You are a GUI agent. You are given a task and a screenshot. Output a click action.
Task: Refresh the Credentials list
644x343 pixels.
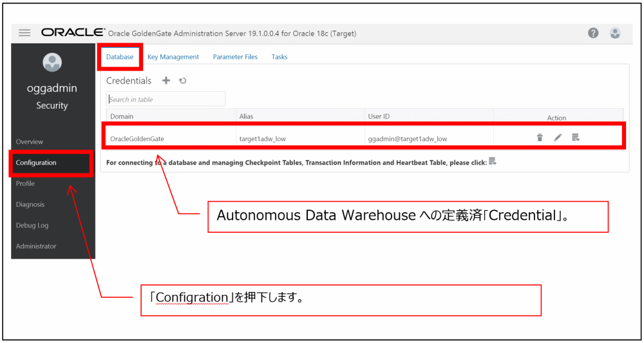pyautogui.click(x=183, y=81)
